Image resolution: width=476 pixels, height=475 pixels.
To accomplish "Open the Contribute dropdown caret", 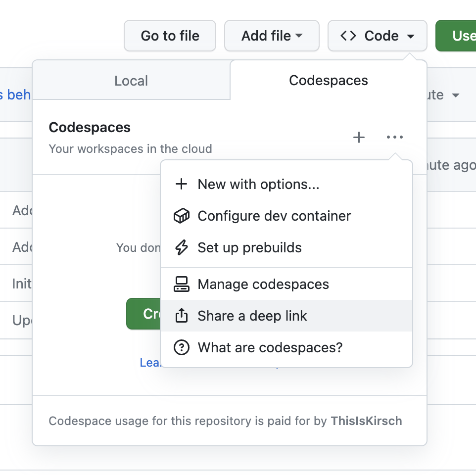I will 456,95.
